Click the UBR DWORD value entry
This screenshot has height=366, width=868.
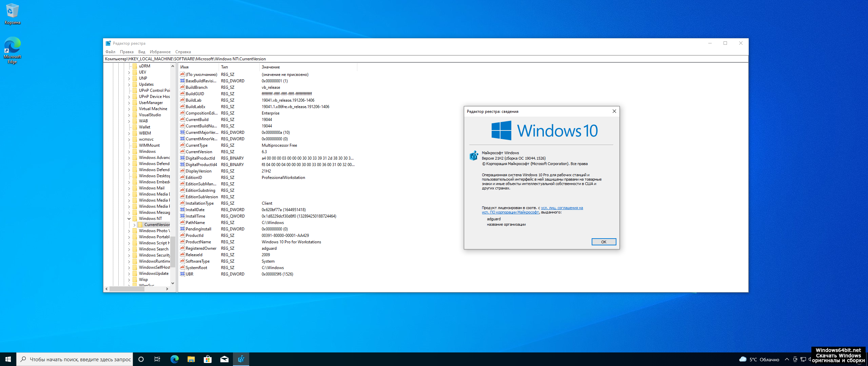190,274
